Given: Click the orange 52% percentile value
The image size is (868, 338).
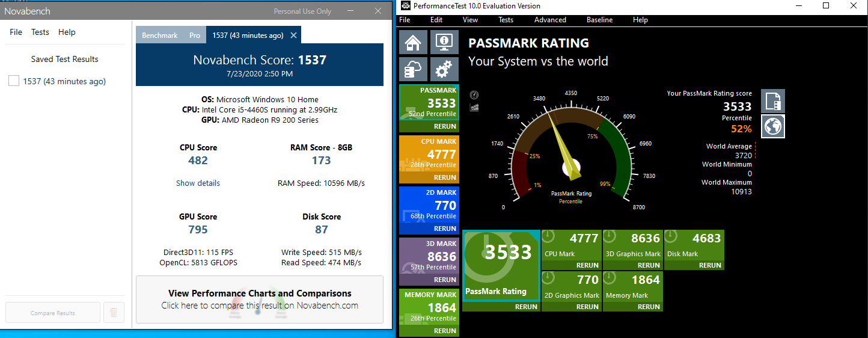Looking at the screenshot, I should pyautogui.click(x=741, y=129).
